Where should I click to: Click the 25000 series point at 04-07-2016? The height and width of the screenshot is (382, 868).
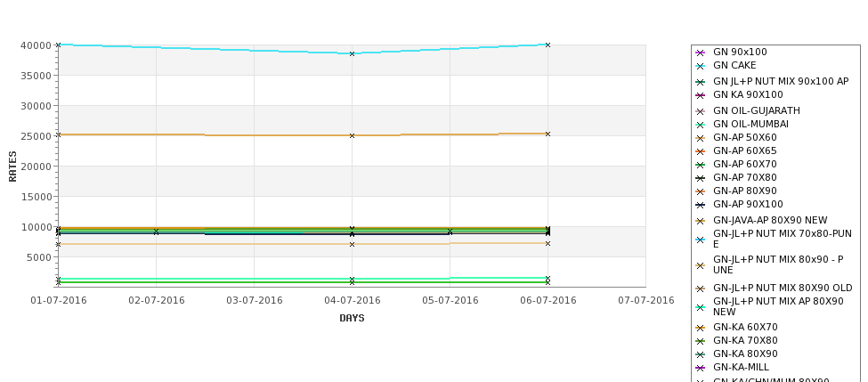[352, 135]
